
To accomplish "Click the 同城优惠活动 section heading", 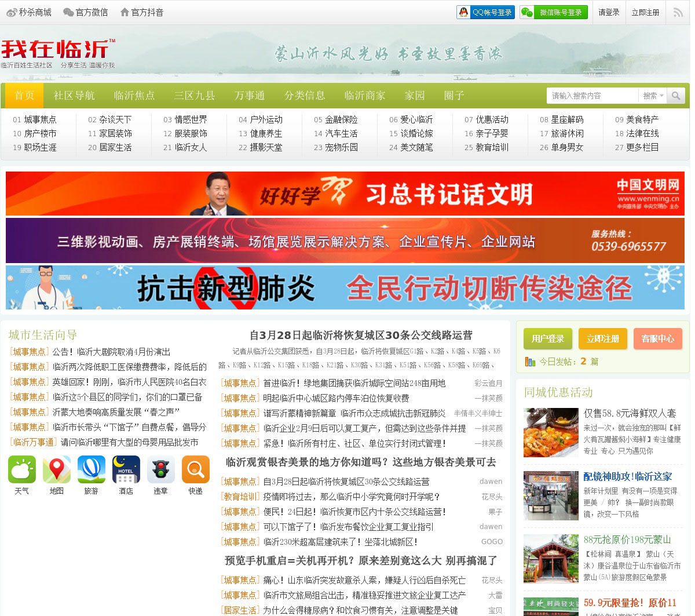I will click(x=558, y=392).
